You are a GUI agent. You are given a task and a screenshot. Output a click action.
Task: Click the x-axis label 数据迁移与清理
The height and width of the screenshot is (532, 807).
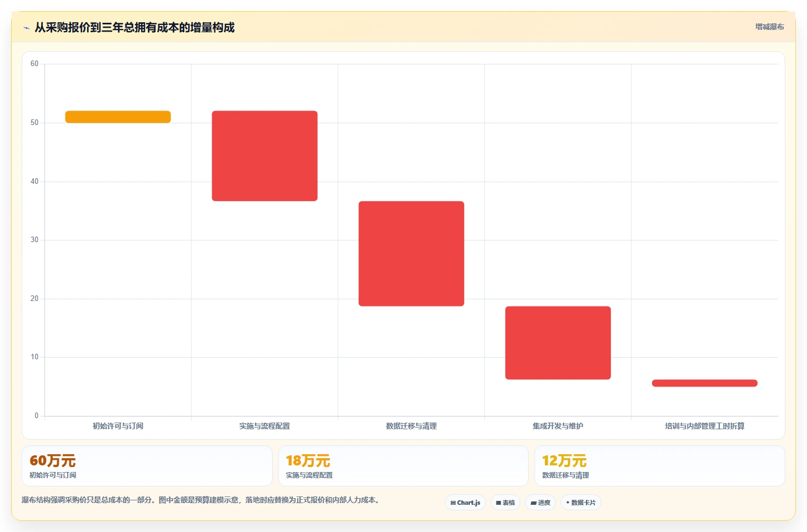tap(411, 426)
